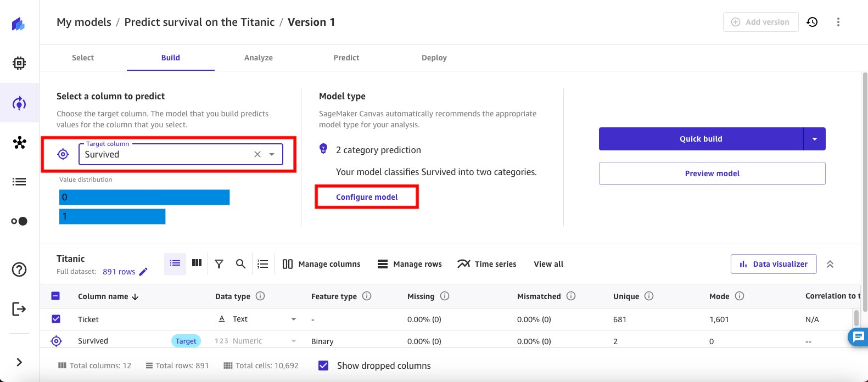868x382 pixels.
Task: Collapse the dataset panel double chevron
Action: [830, 264]
